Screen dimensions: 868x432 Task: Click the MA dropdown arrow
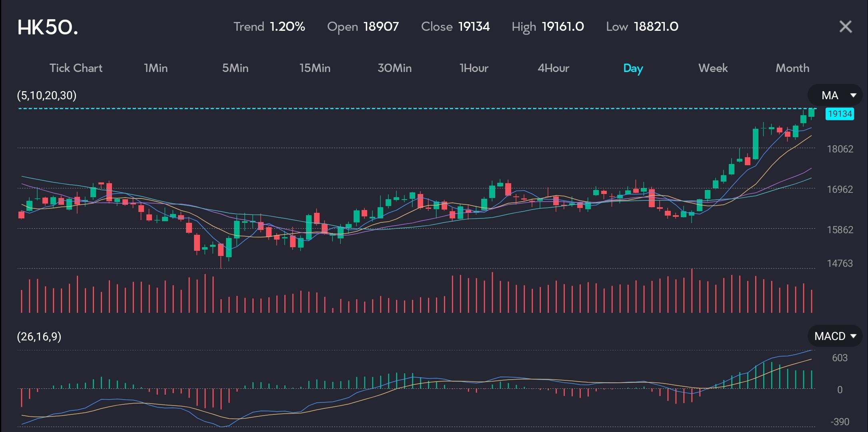tap(853, 95)
